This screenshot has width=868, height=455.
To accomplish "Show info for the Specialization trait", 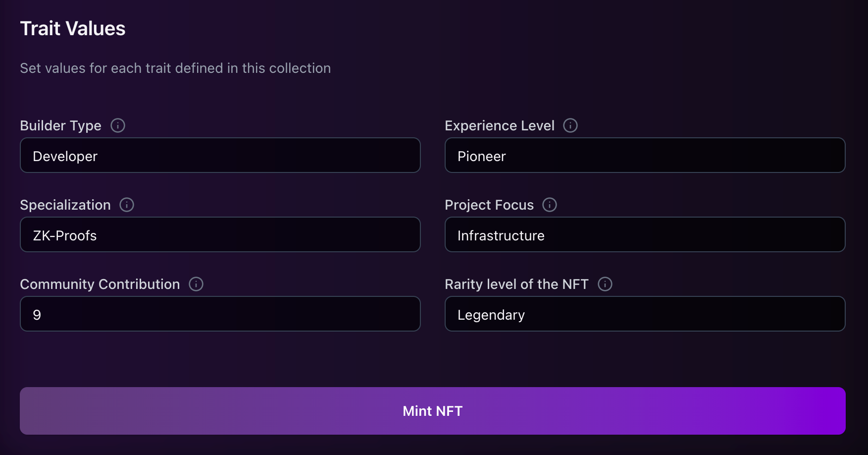I will coord(127,205).
